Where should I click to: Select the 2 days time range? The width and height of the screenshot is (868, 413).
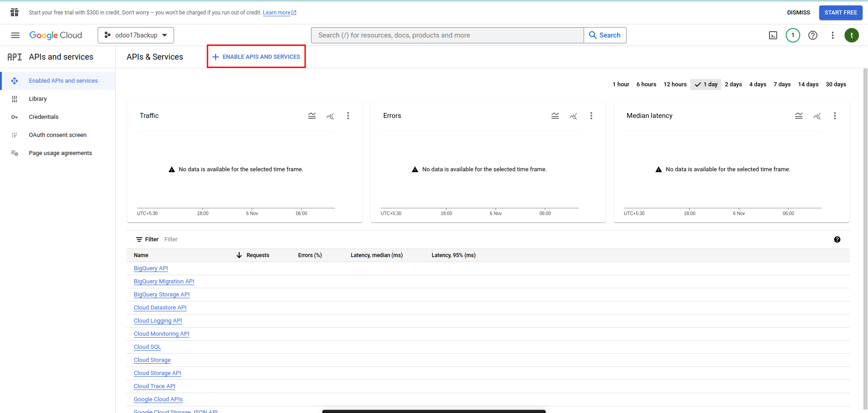coord(733,84)
